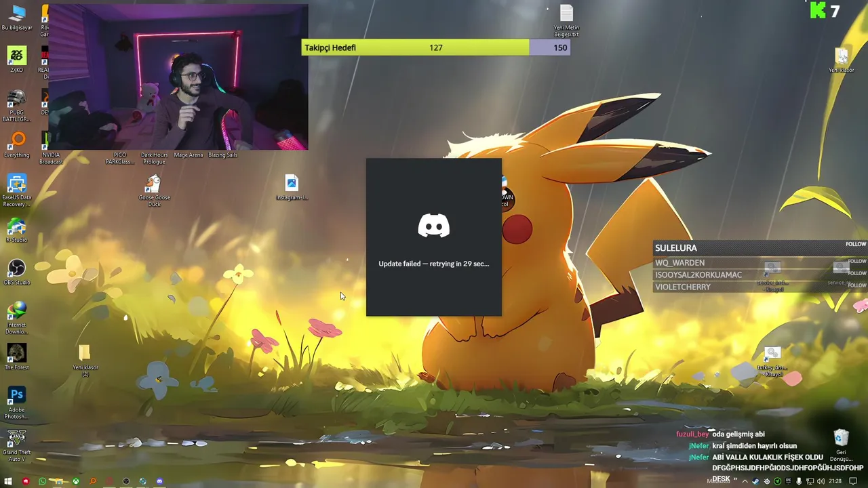868x488 pixels.
Task: Open the notification action center
Action: [853, 481]
